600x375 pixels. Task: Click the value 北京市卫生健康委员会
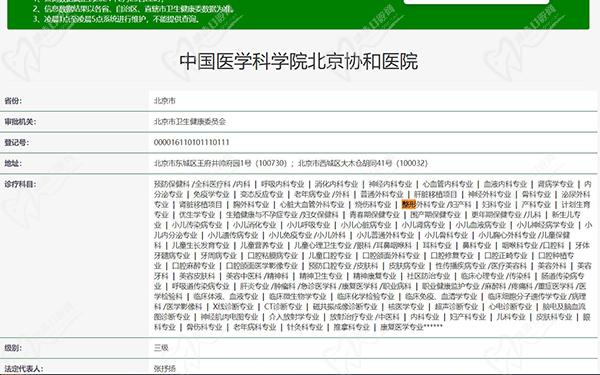click(190, 122)
